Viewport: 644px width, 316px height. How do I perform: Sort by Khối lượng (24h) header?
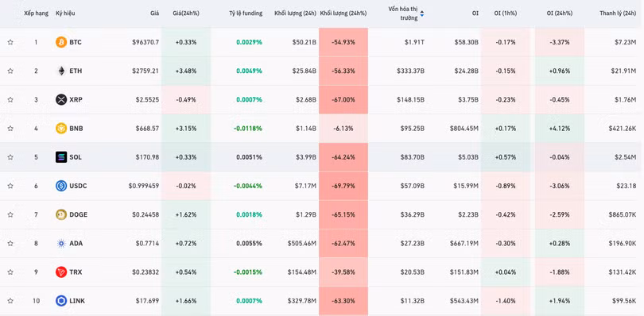295,13
